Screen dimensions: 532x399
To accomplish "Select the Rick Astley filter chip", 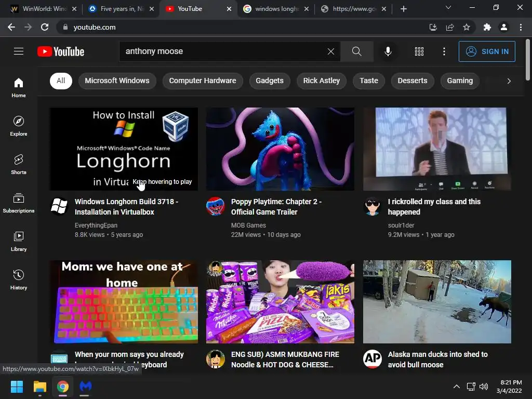I will point(321,81).
